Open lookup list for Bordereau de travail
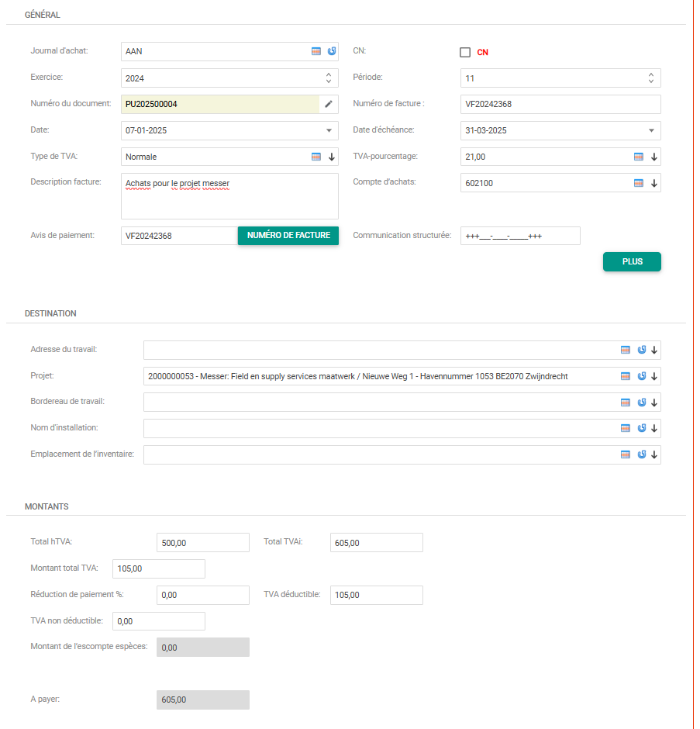This screenshot has height=729, width=700. (x=626, y=403)
